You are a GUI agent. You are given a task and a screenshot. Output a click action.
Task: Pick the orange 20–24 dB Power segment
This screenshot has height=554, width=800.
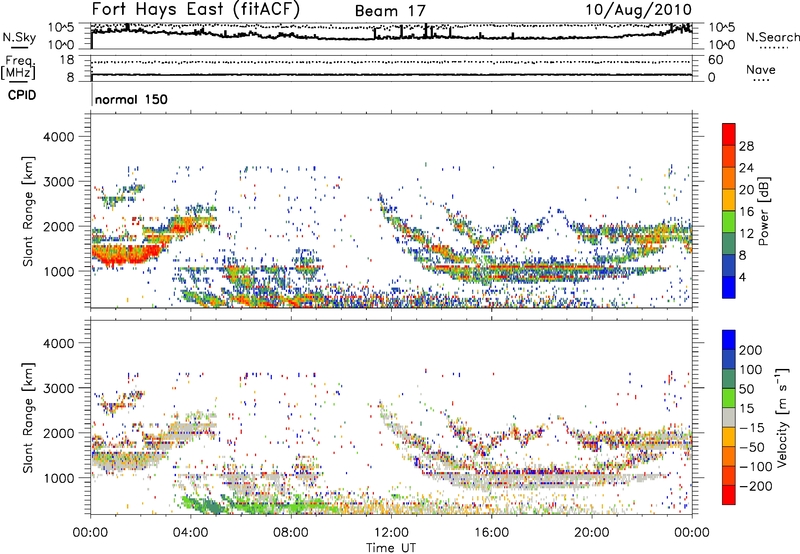click(729, 178)
